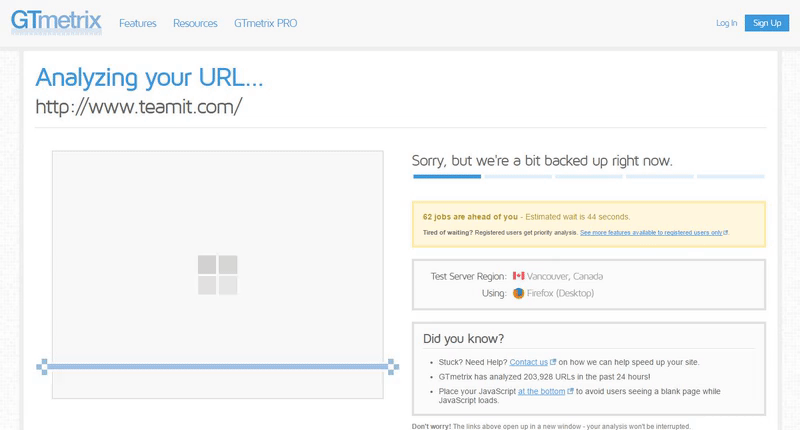This screenshot has height=430, width=800.
Task: Click external link icon beside Contact us
Action: click(553, 362)
